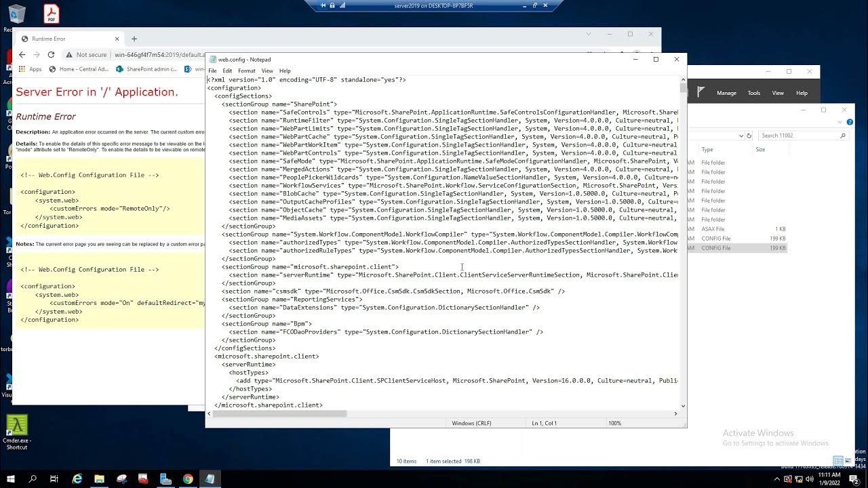Open Tools menu in Server Manager
The image size is (868, 488).
(753, 93)
